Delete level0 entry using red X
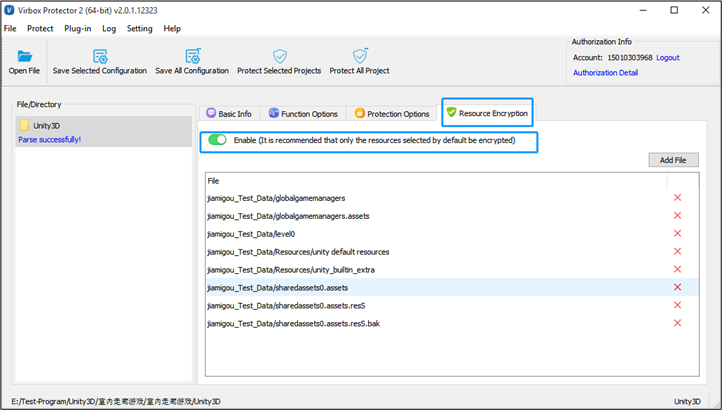Image resolution: width=722 pixels, height=410 pixels. (677, 234)
